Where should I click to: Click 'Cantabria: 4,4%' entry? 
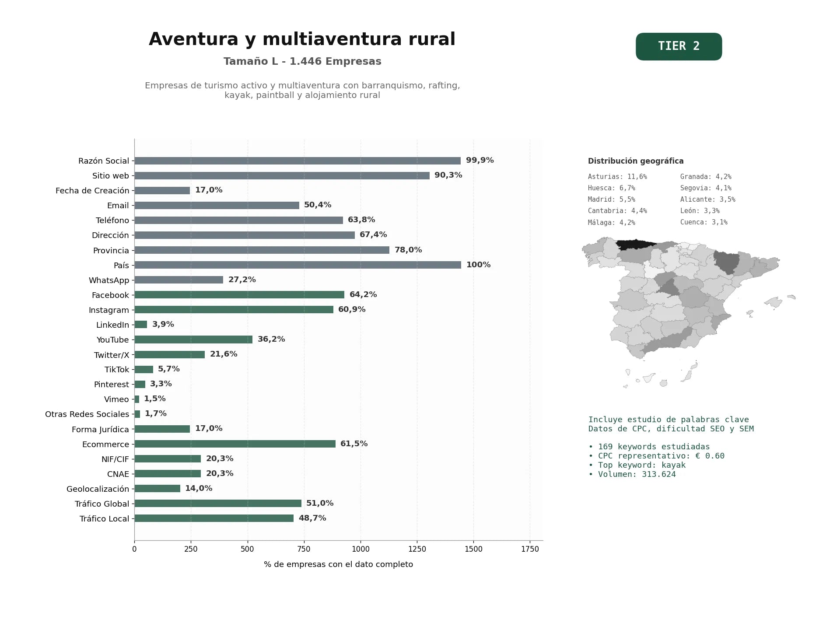(x=617, y=211)
